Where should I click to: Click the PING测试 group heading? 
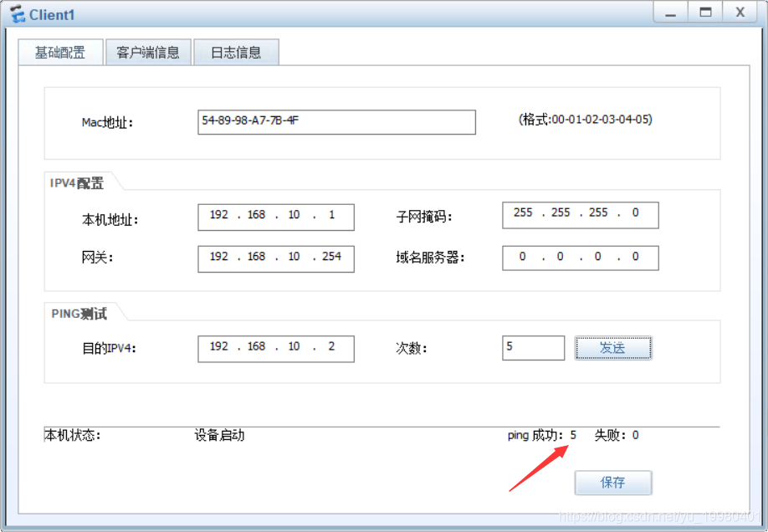[x=79, y=314]
